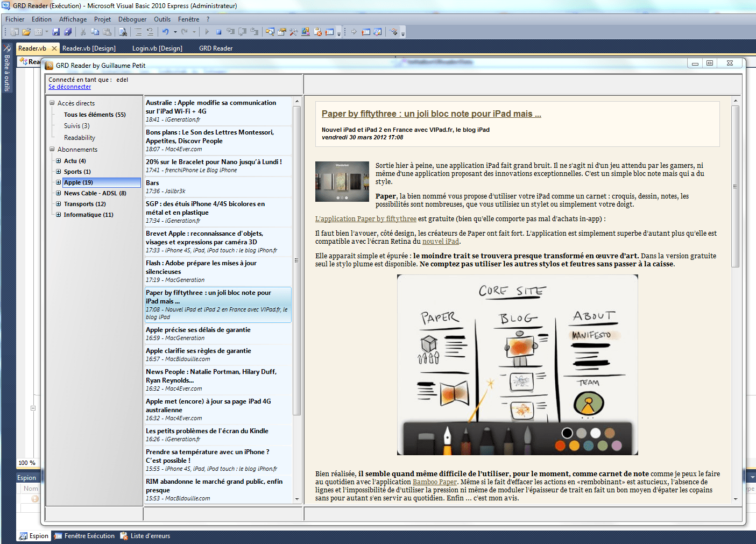Expand the Informatique (11) subscription node

coord(59,215)
